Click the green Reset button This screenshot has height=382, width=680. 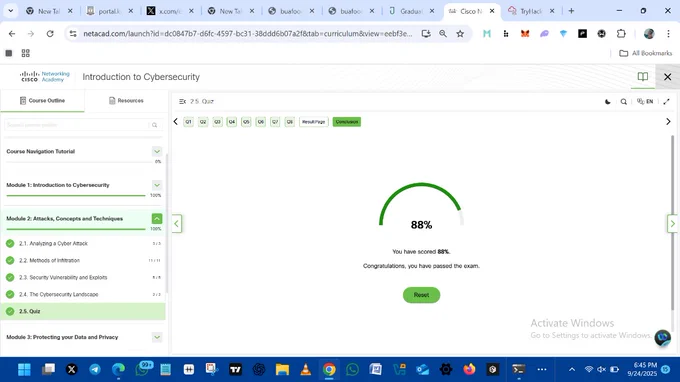[x=421, y=295]
